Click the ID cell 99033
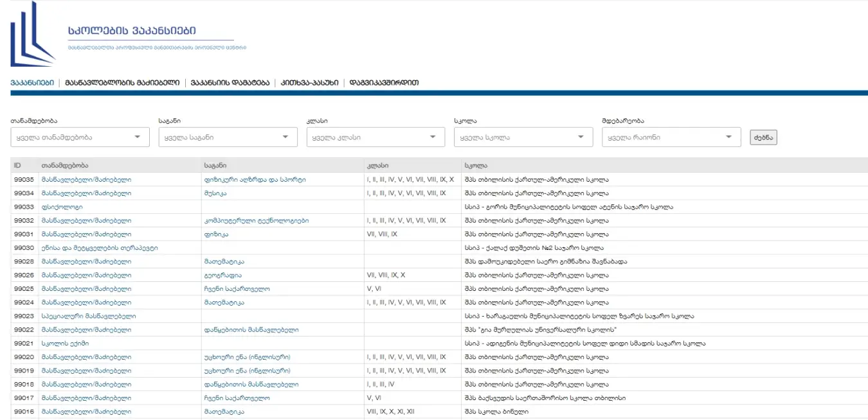 point(24,207)
